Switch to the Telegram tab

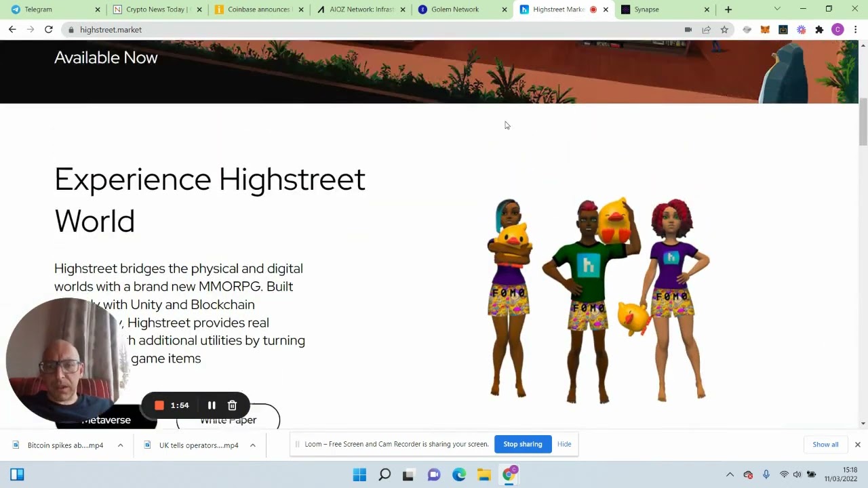(x=54, y=9)
